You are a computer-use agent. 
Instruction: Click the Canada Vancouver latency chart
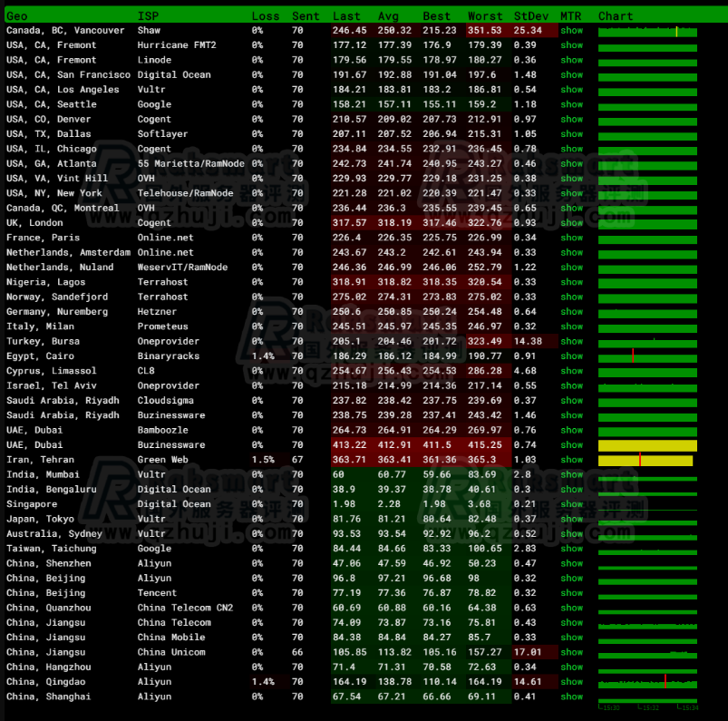[x=647, y=32]
